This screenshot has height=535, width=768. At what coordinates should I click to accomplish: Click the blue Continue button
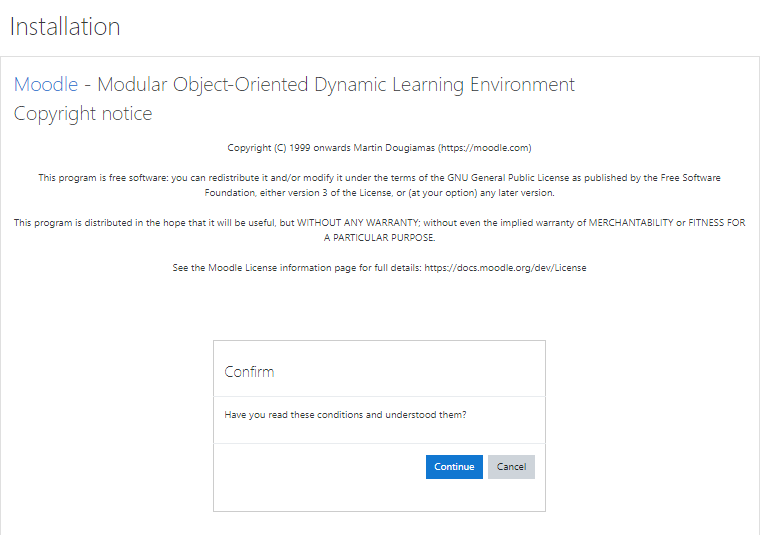click(454, 467)
